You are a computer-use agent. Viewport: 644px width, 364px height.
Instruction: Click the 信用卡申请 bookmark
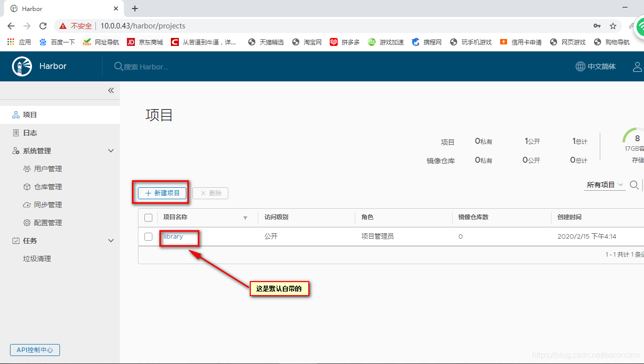521,42
